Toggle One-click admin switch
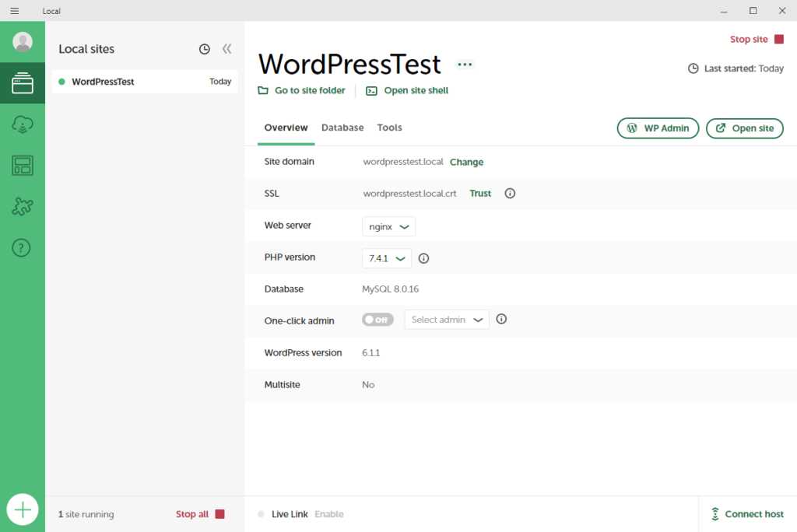797x532 pixels. point(378,320)
